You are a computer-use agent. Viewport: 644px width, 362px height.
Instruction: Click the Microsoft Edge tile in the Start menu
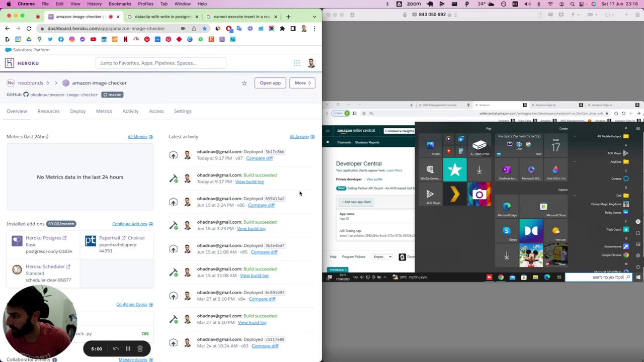click(x=507, y=208)
